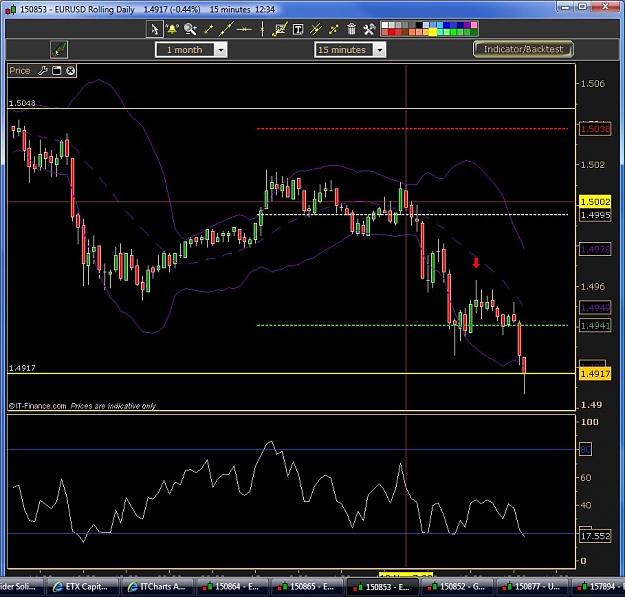Image resolution: width=625 pixels, height=597 pixels.
Task: Switch to ETX Capit... taskbar window
Action: [82, 587]
